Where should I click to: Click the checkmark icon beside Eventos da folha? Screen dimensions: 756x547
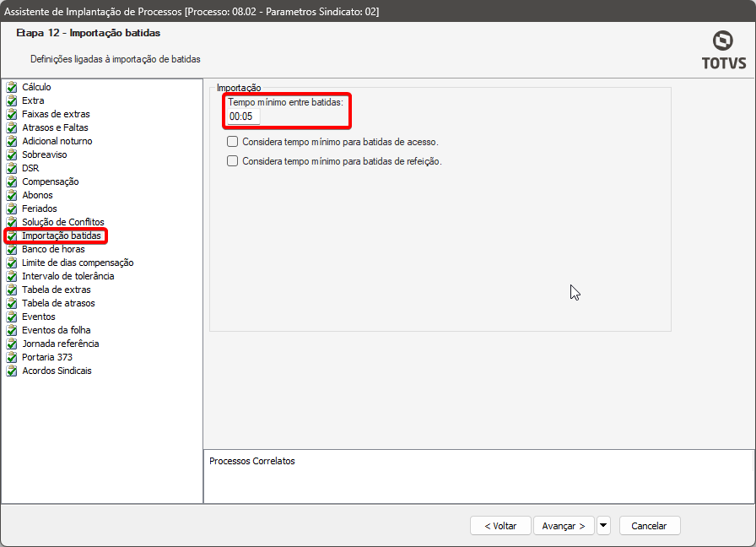coord(12,330)
